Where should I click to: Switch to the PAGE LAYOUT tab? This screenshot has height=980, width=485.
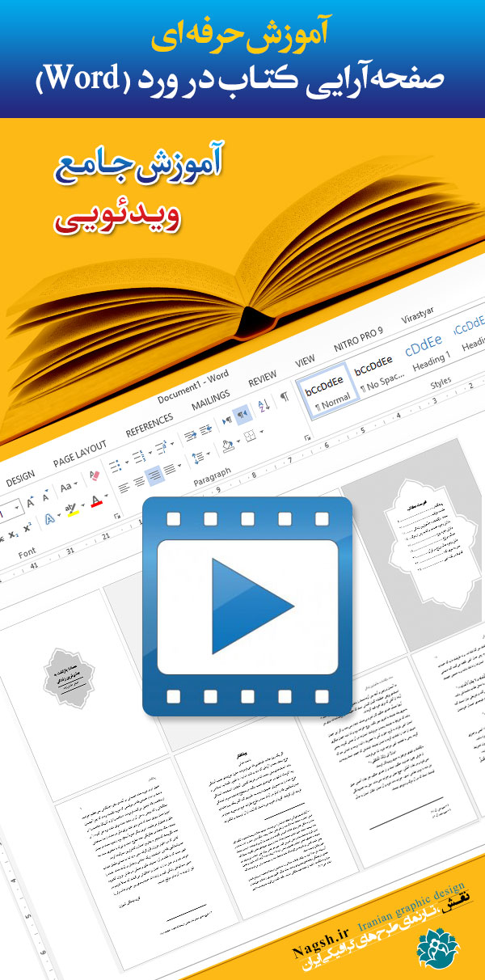tap(80, 453)
